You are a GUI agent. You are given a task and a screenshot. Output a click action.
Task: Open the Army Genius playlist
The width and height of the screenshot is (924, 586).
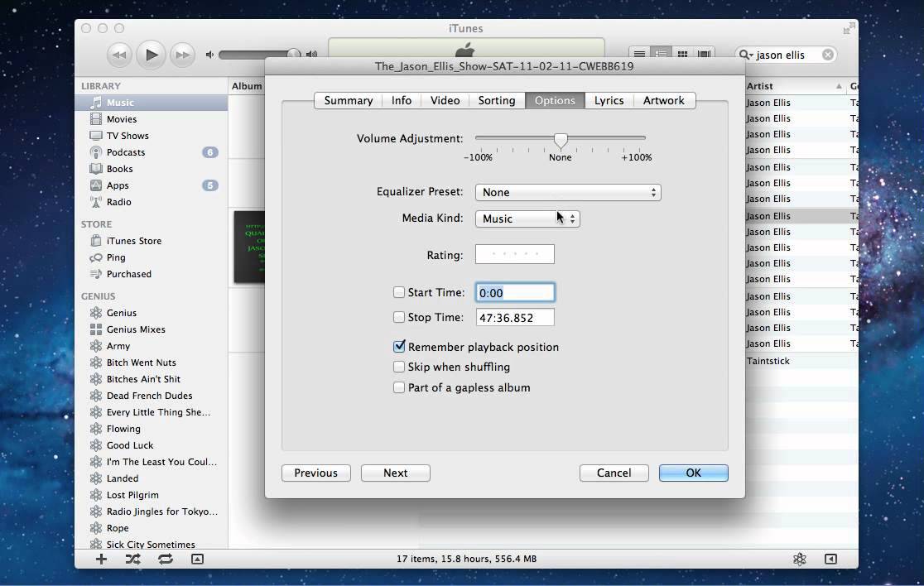coord(151,346)
